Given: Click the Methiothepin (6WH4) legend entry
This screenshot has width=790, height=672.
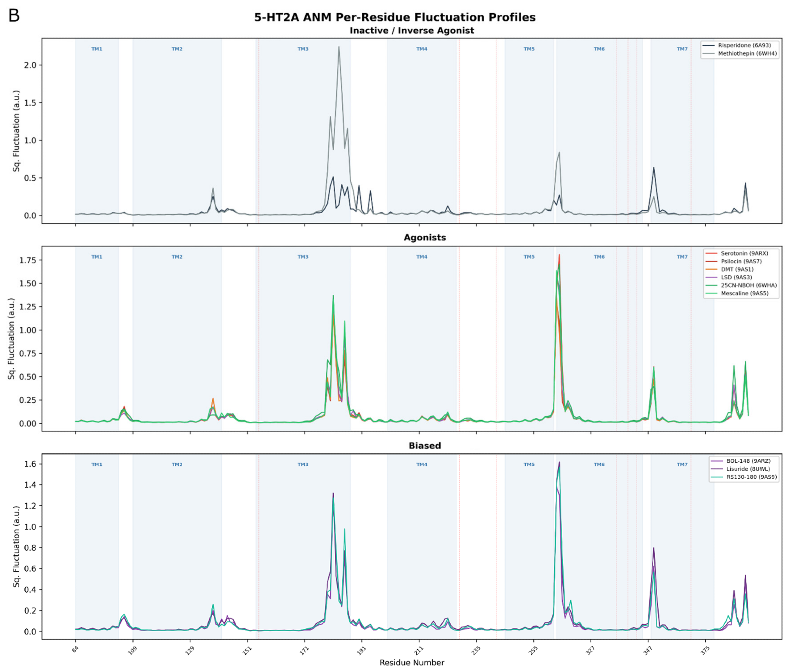Looking at the screenshot, I should (740, 54).
